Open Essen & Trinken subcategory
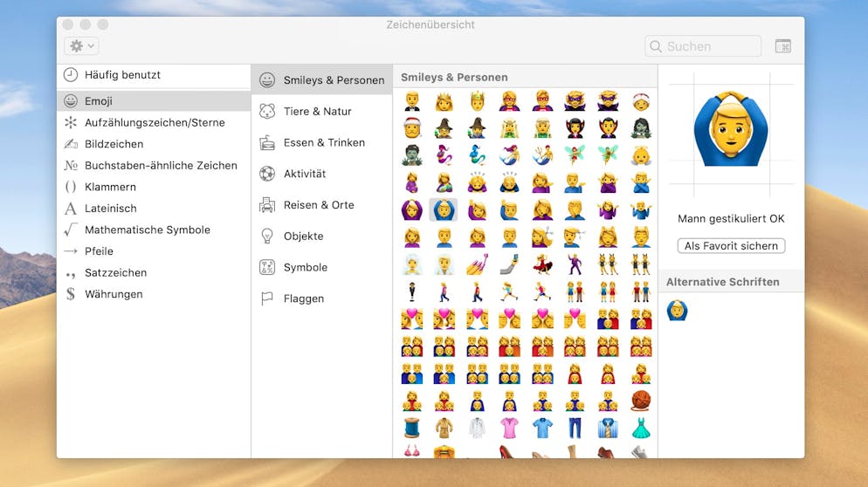868x487 pixels. click(322, 143)
